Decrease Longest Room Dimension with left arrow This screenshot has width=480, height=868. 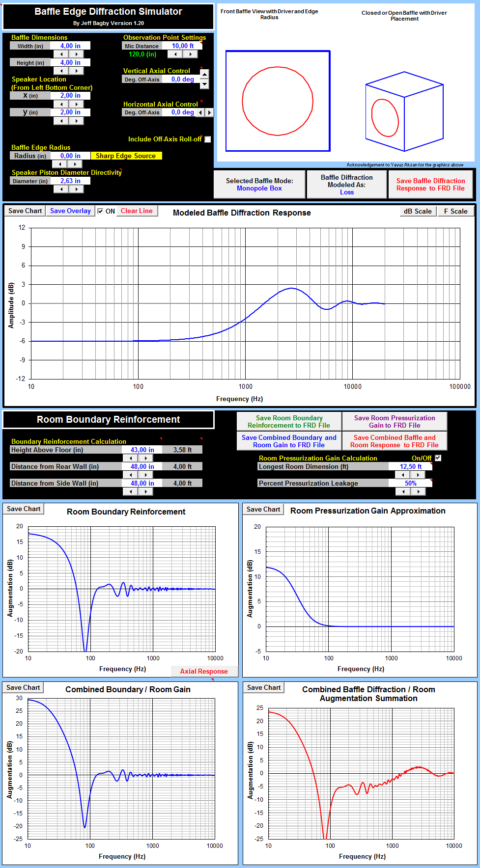403,475
